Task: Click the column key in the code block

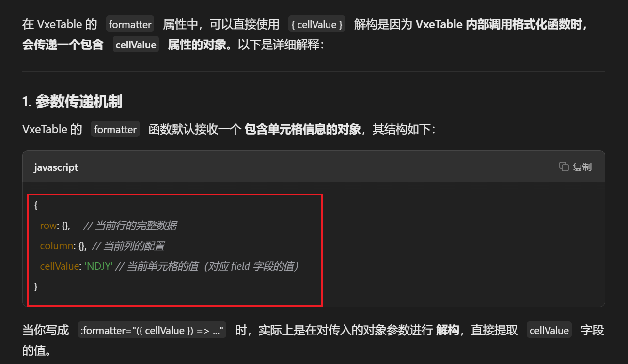Action: coord(57,246)
